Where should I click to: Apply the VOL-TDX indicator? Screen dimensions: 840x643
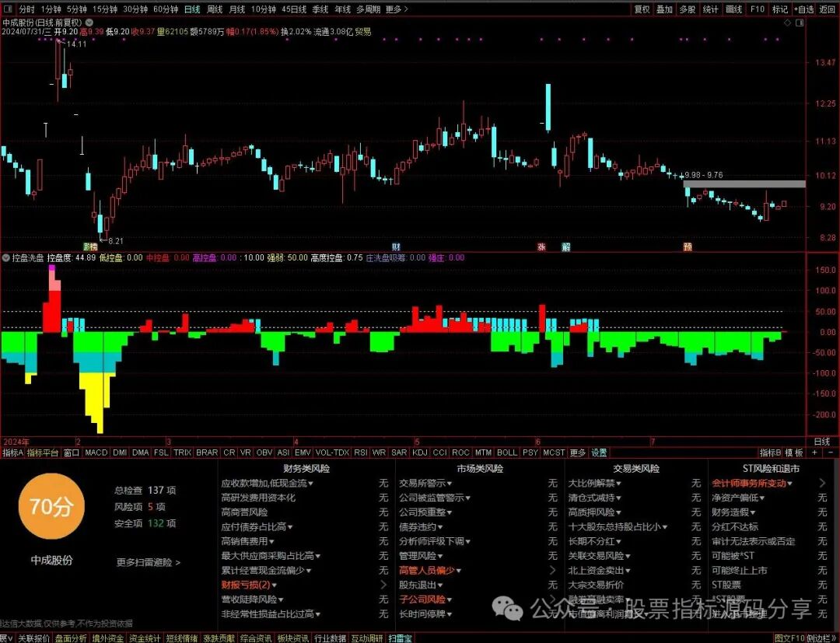[332, 453]
